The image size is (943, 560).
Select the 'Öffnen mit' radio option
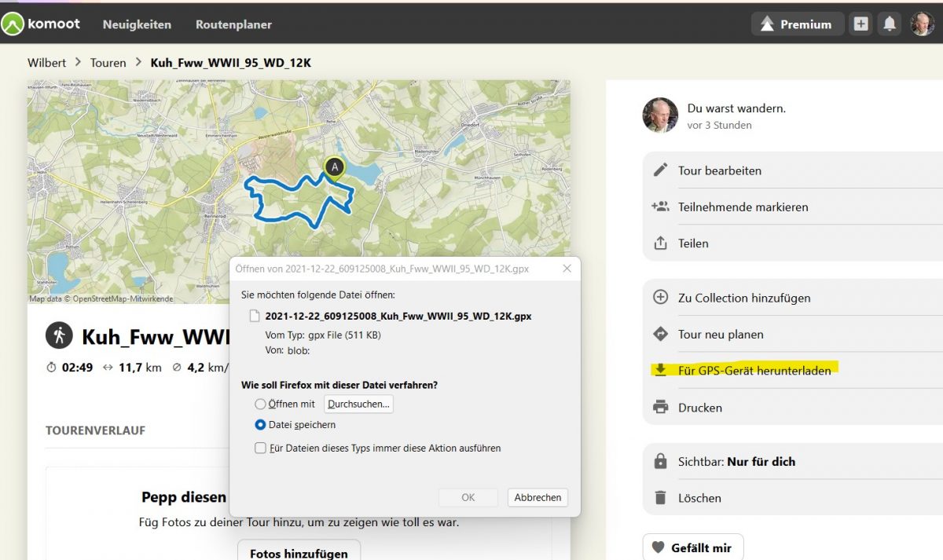pos(260,404)
